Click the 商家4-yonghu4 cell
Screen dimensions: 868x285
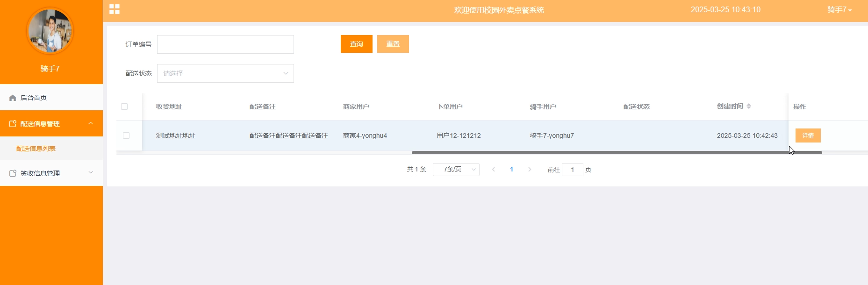[365, 135]
